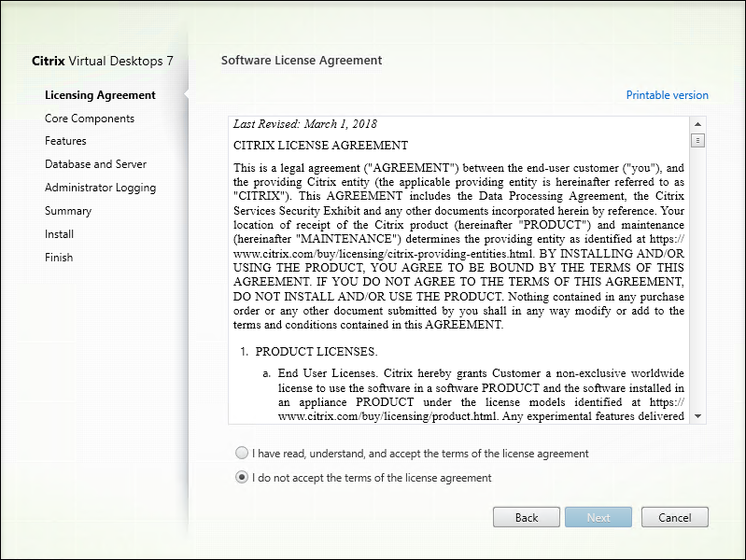Cancel the installation wizard
Screen dimensions: 746x560
coord(674,517)
